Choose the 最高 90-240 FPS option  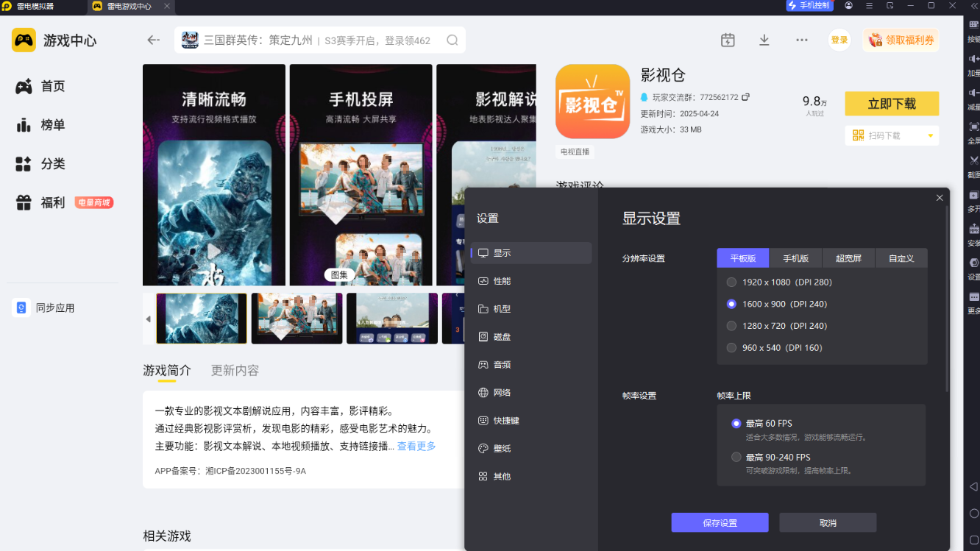point(736,457)
